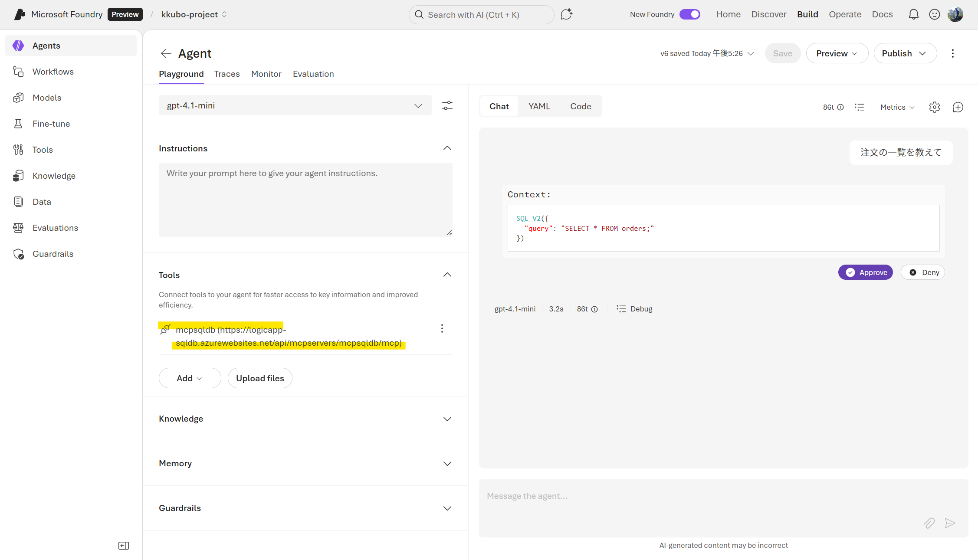Toggle the New Foundry switch

(x=689, y=14)
